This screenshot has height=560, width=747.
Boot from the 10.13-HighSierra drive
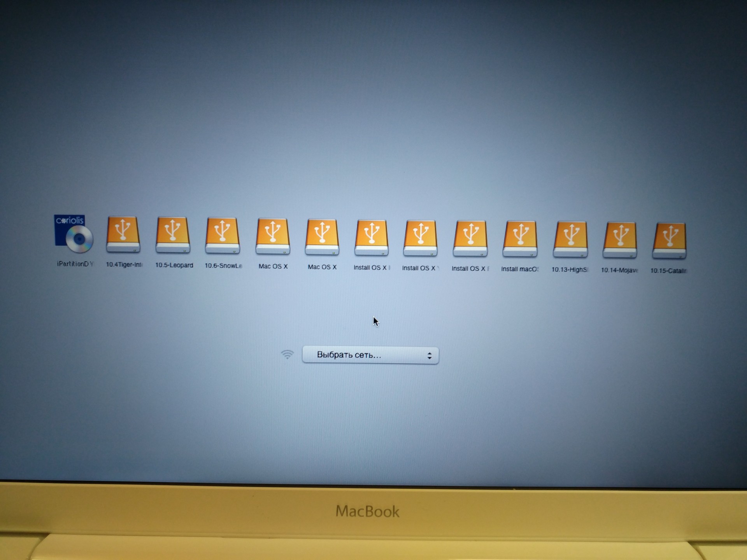tap(570, 240)
